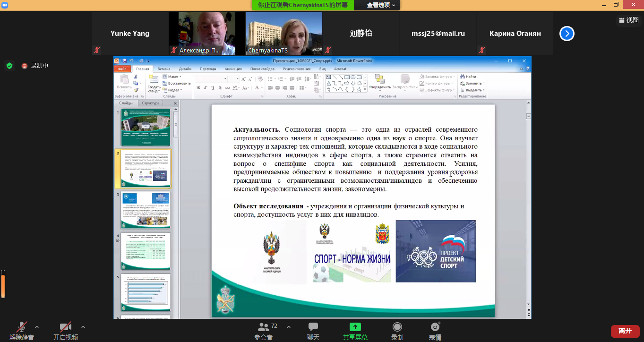Click Найти find button

468,77
